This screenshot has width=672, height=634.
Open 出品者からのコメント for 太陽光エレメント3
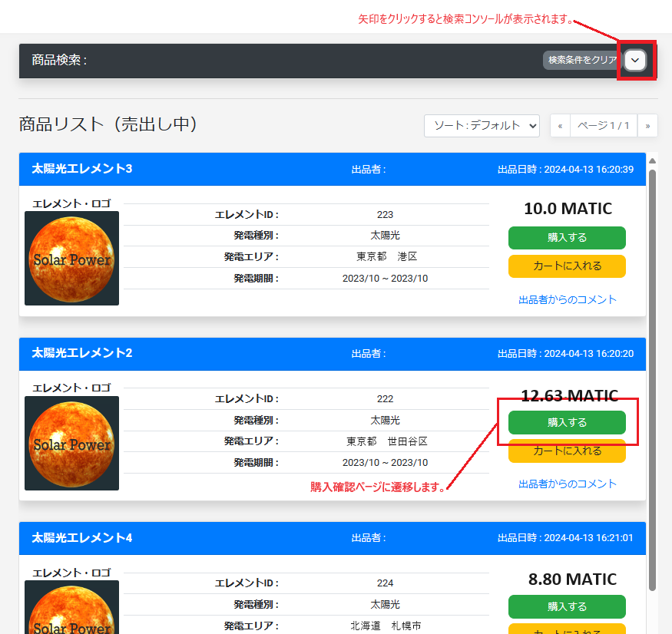[x=567, y=299]
